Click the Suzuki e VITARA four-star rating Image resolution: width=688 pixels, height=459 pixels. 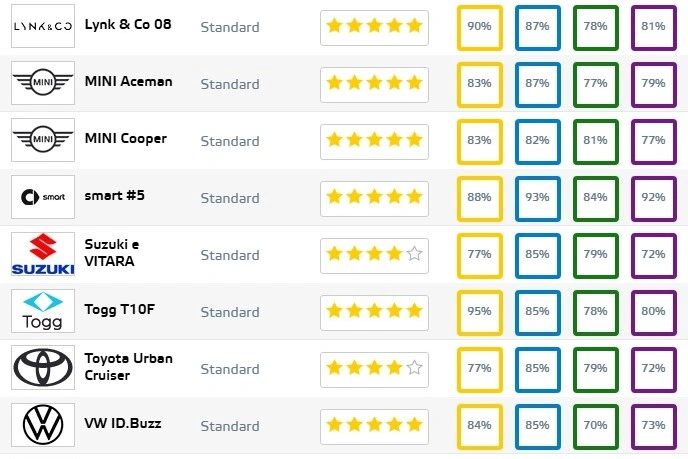374,256
